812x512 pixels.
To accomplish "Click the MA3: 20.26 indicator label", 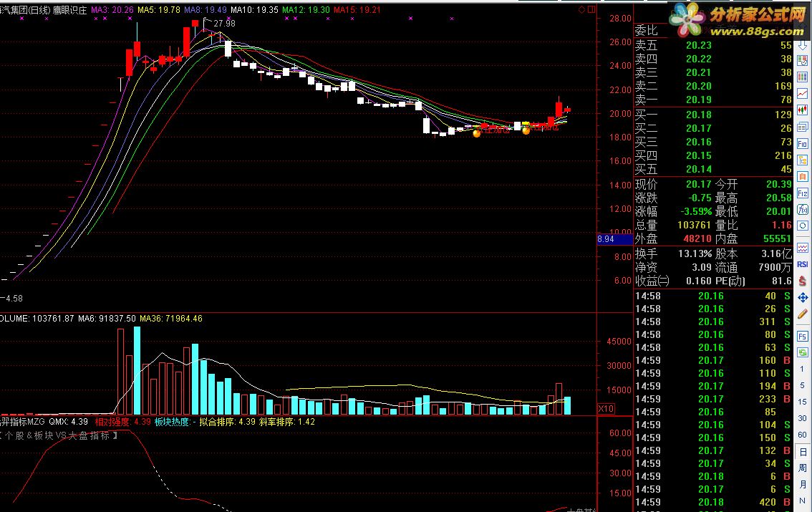I will [112, 10].
